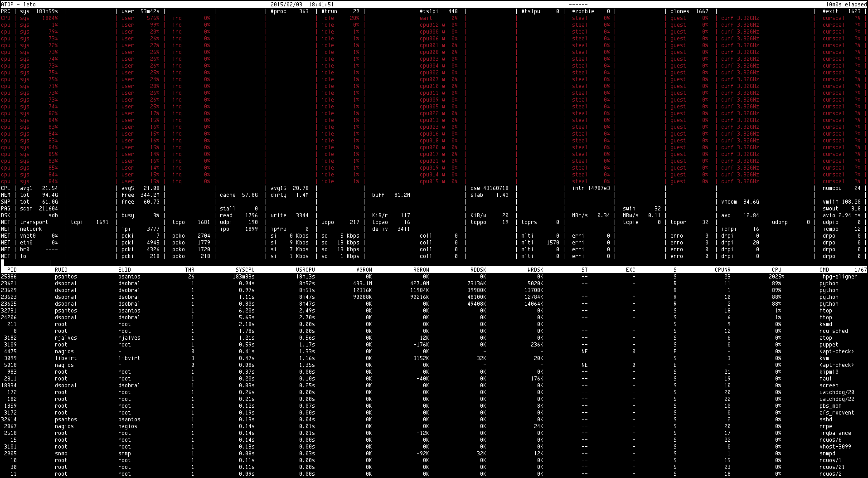
Task: Click the MEM row label
Action: coord(5,195)
